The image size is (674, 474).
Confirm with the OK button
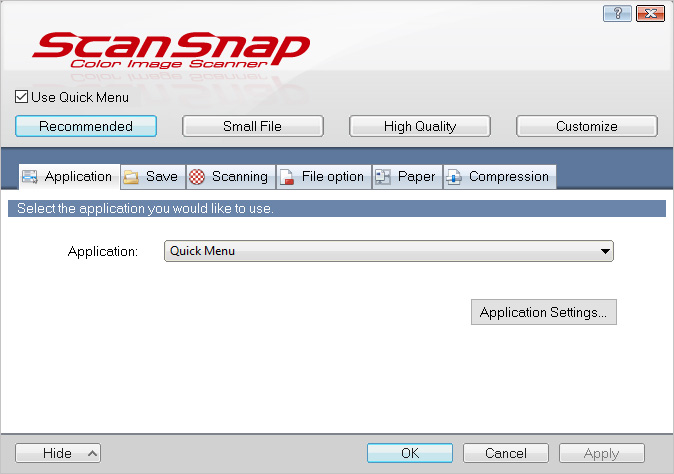(410, 453)
